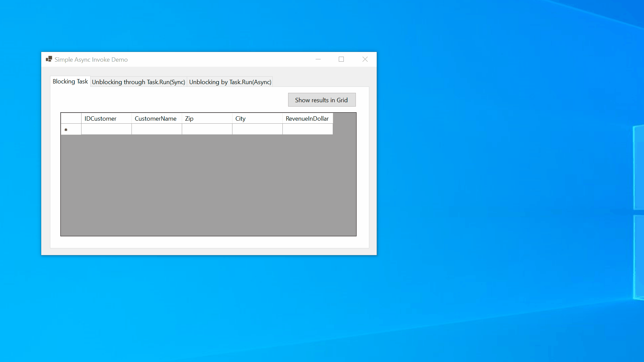Open the Unblocking by Task.Run(Async) tab
This screenshot has height=362, width=644.
coord(230,82)
